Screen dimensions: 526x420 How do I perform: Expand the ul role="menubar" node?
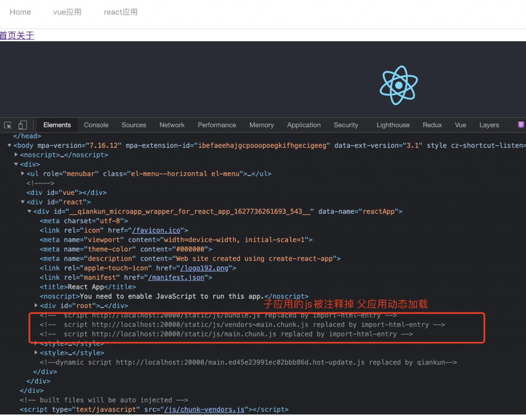click(23, 174)
